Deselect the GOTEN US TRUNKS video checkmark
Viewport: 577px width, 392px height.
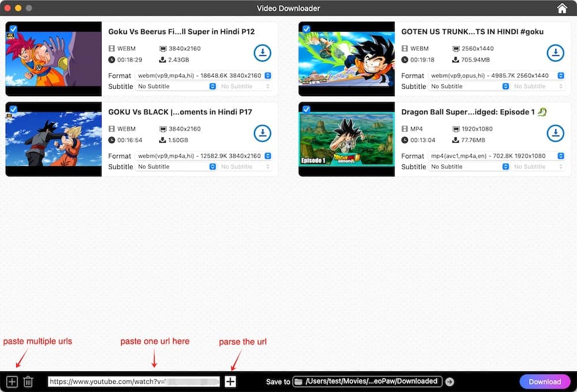308,27
